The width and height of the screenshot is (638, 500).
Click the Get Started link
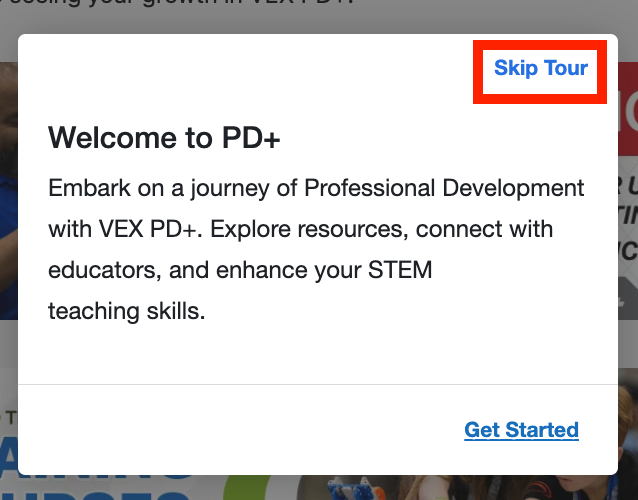coord(521,430)
